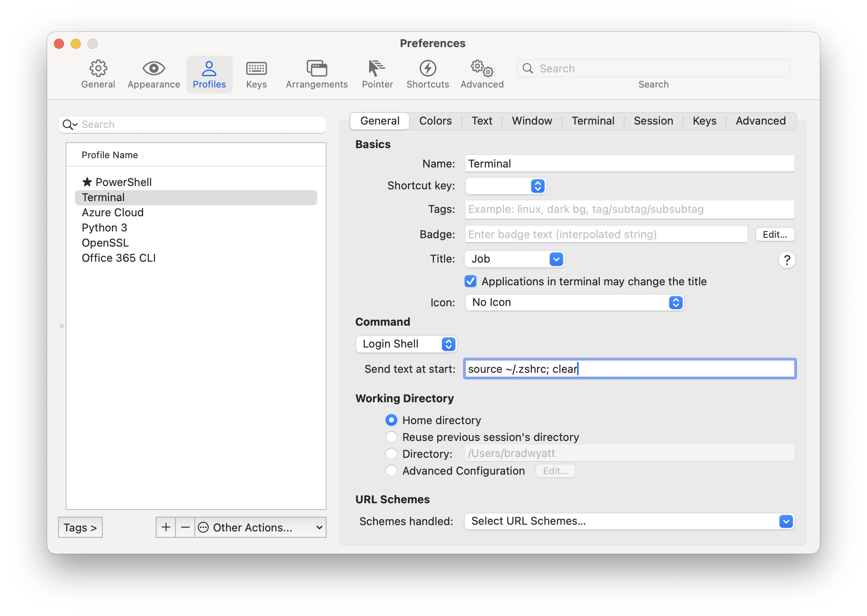Toggle Applications may change the title checkbox
This screenshot has height=616, width=867.
click(471, 281)
